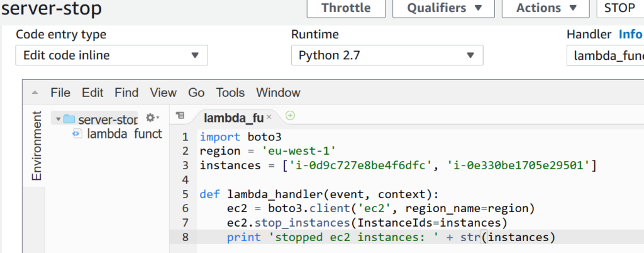This screenshot has width=644, height=253.
Task: Open the File menu
Action: [x=60, y=93]
